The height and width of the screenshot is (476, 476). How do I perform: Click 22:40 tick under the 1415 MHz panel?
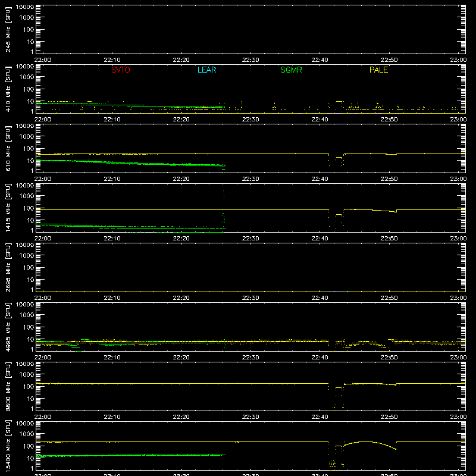(320, 239)
